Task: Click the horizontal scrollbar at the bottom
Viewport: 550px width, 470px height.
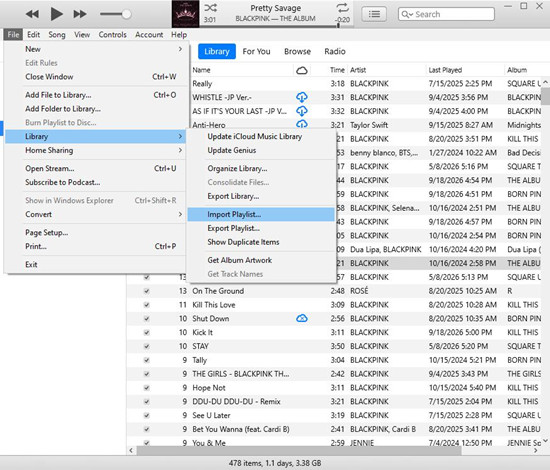Action: pyautogui.click(x=299, y=450)
